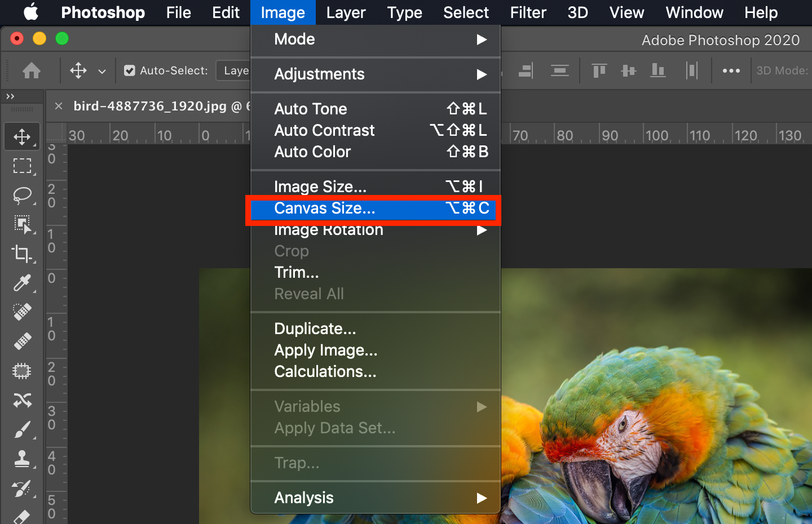Image resolution: width=812 pixels, height=524 pixels.
Task: Click Distribute Horizontally icon
Action: pyautogui.click(x=692, y=70)
